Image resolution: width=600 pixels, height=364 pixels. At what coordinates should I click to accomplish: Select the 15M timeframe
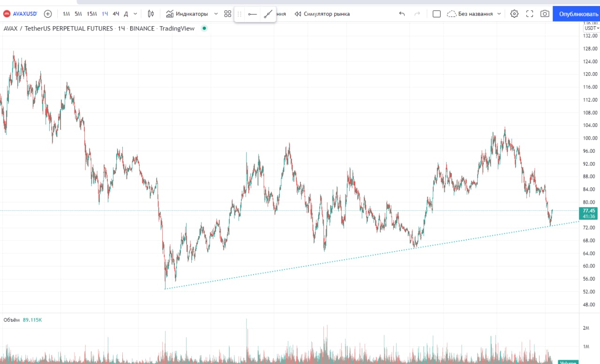coord(92,14)
